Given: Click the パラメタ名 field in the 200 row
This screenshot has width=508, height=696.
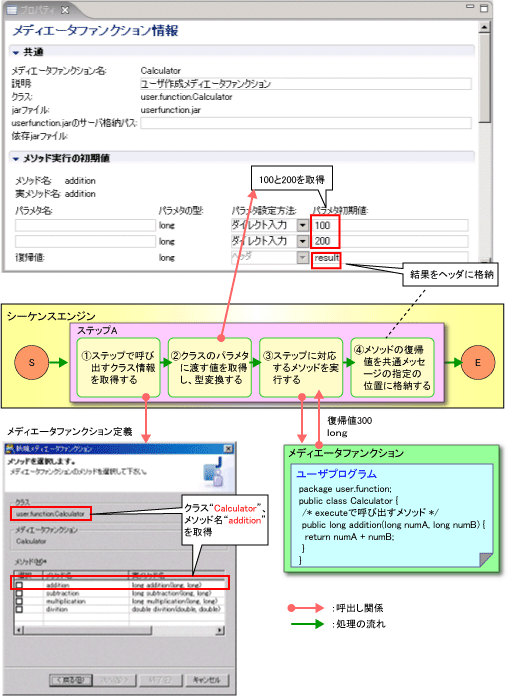Looking at the screenshot, I should click(85, 241).
